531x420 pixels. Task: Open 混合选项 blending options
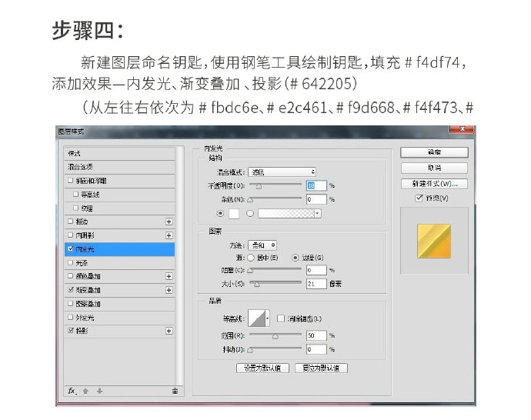(x=119, y=167)
